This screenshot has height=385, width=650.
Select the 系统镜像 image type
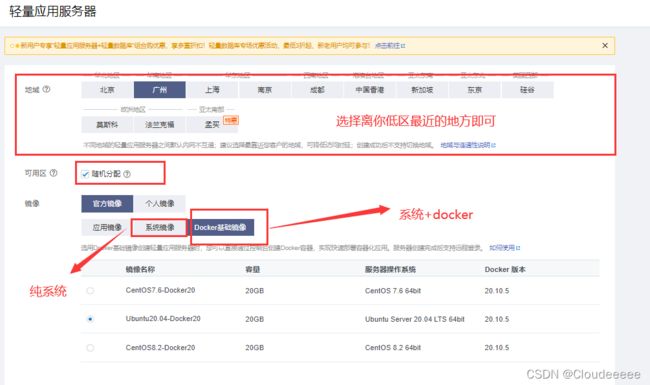160,228
